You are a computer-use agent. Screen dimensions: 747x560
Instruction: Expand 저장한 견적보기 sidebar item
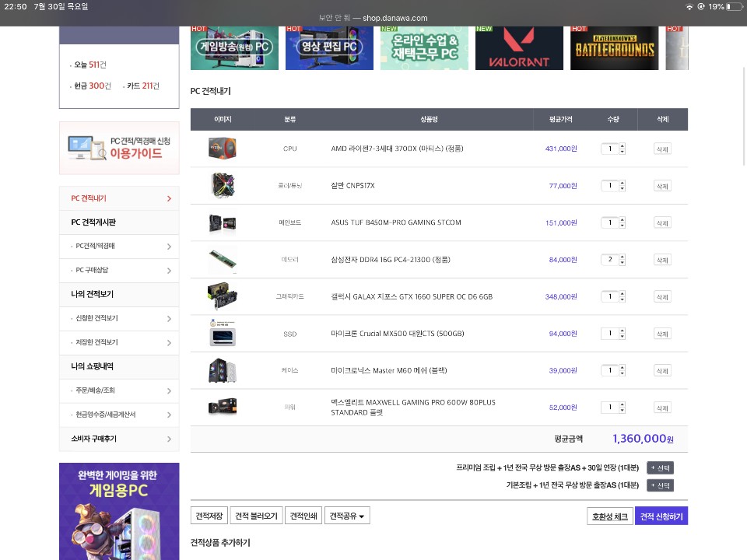coord(119,343)
